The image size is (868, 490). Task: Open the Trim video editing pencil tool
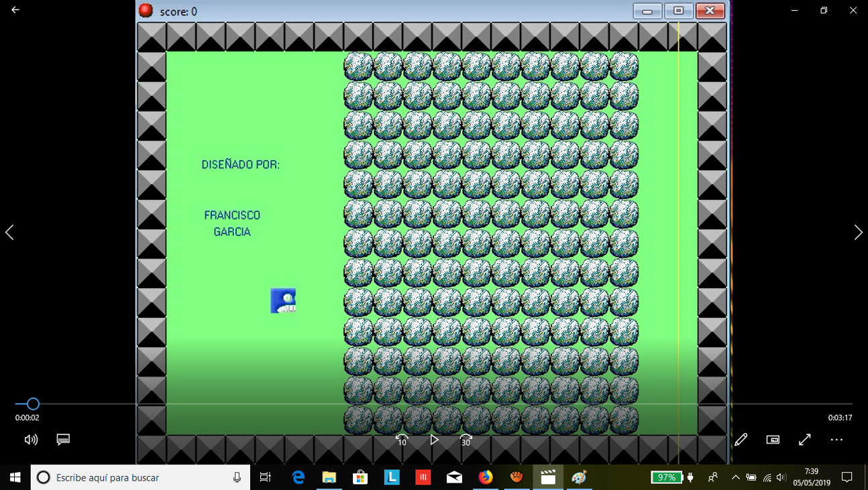coord(741,439)
